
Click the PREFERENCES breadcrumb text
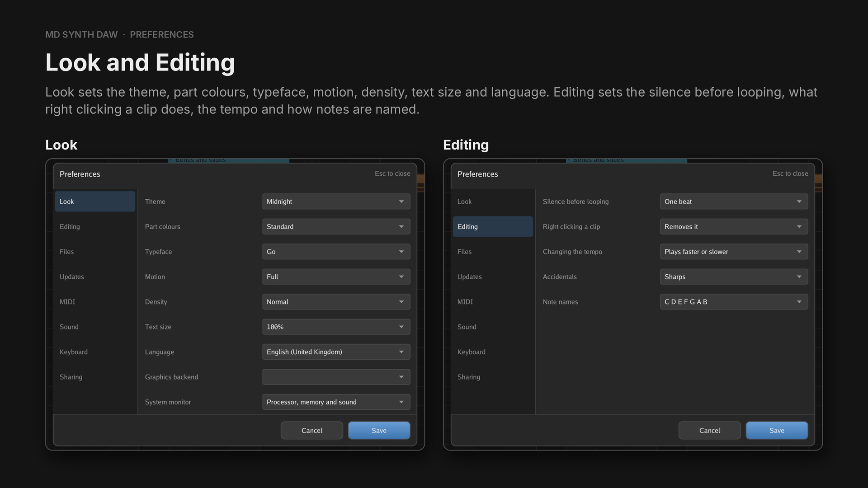click(162, 35)
